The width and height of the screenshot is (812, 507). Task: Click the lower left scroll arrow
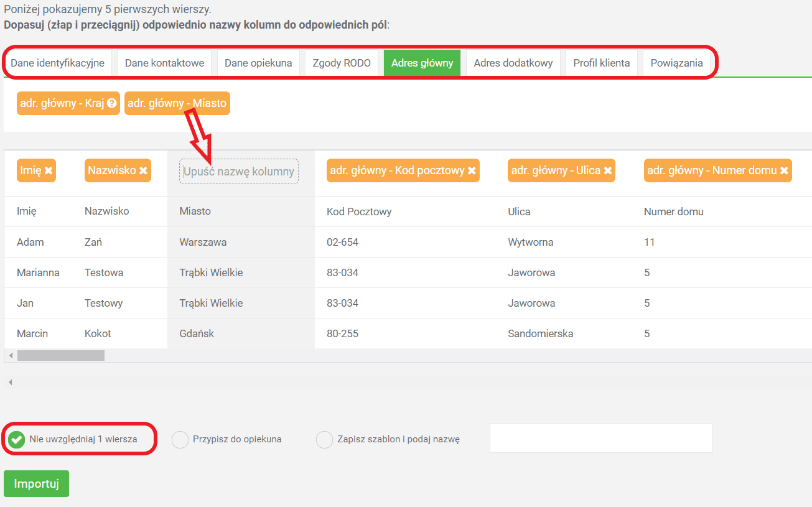pyautogui.click(x=11, y=382)
